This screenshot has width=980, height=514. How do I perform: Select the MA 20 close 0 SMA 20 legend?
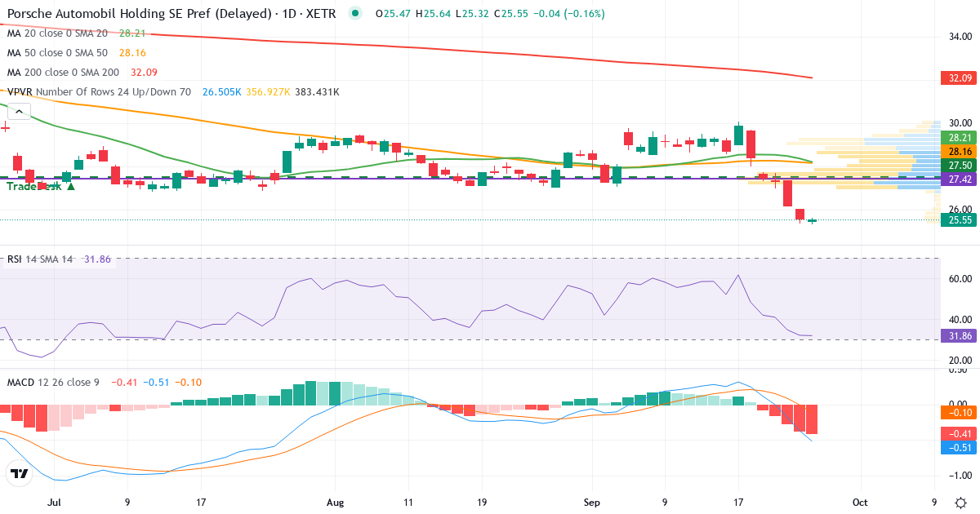pyautogui.click(x=57, y=33)
